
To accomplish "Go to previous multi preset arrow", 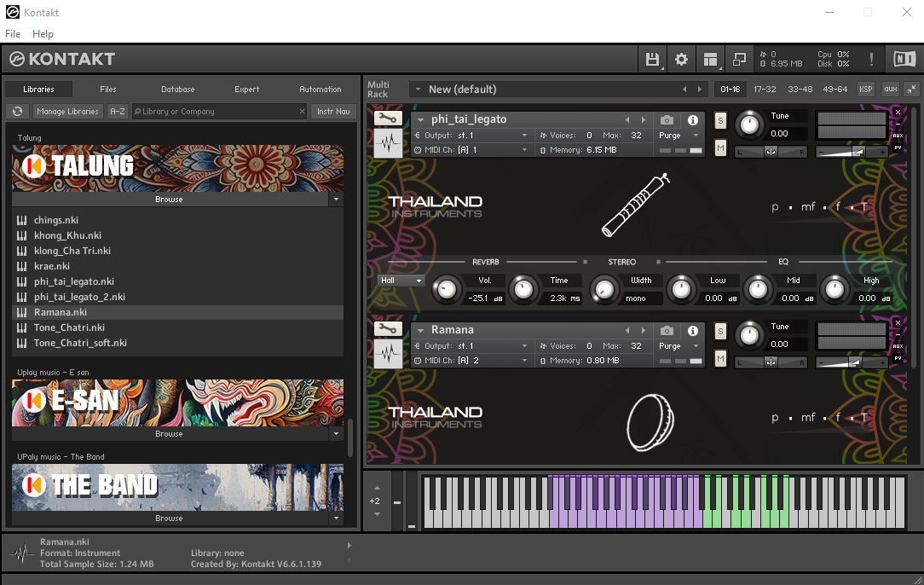I will (684, 89).
